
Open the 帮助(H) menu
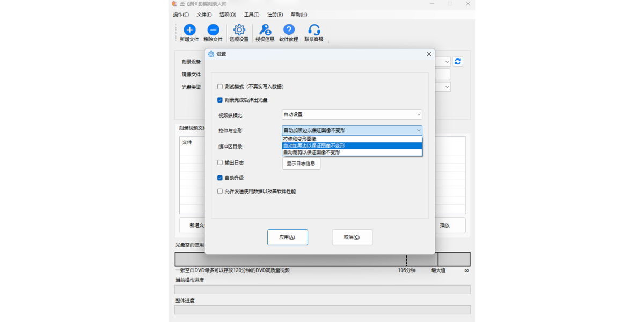coord(299,14)
